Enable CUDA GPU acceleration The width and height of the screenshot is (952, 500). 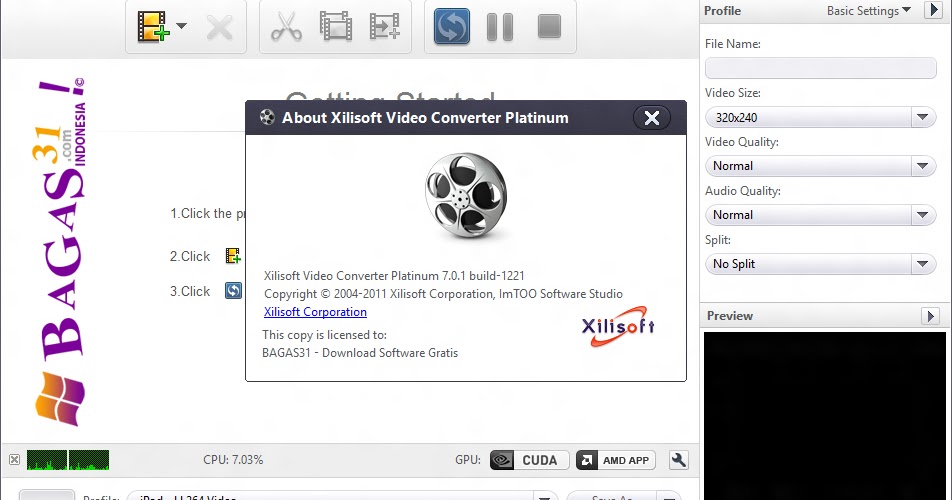[x=529, y=461]
